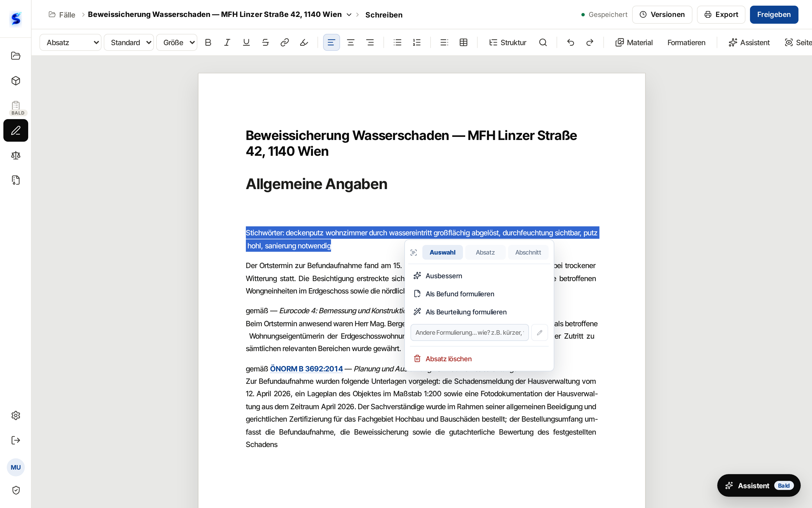The image size is (812, 508).
Task: Click the document title Beweissicherung Wasserschaden heading
Action: 411,143
